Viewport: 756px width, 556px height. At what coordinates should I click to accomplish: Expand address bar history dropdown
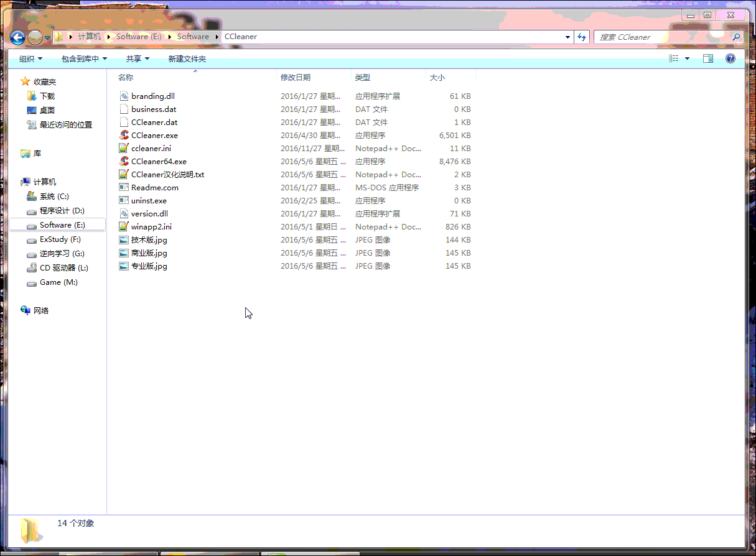(567, 37)
